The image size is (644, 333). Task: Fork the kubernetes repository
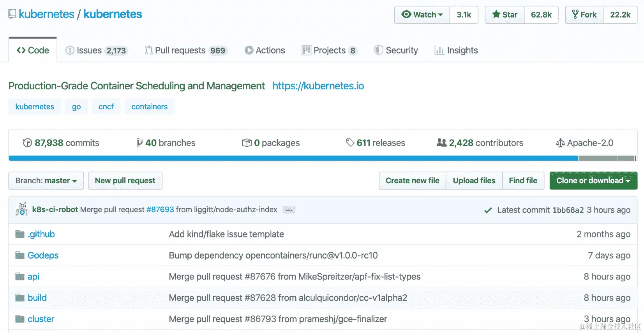coord(584,15)
